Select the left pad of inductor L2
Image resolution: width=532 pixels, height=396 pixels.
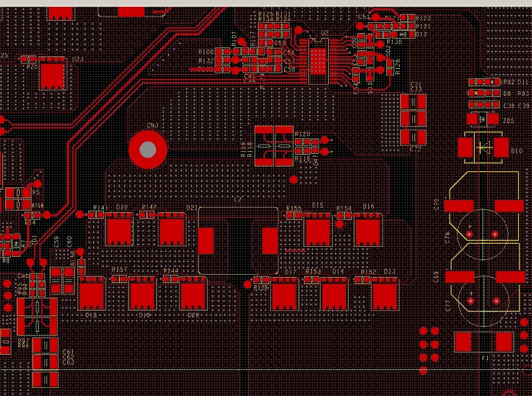206,240
